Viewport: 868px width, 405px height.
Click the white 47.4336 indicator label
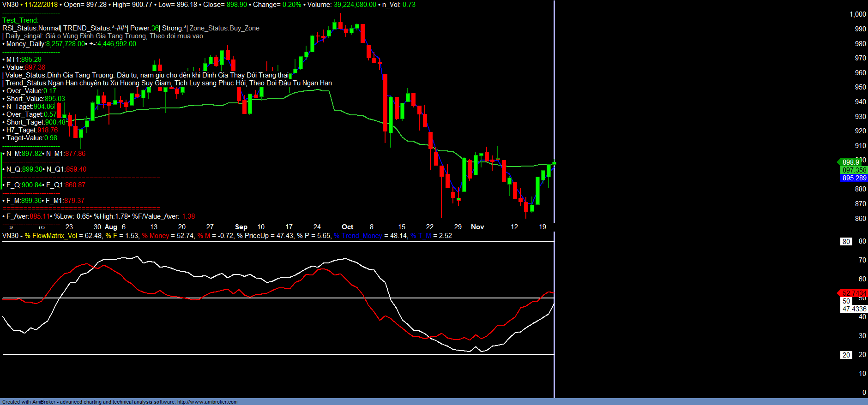coord(854,309)
